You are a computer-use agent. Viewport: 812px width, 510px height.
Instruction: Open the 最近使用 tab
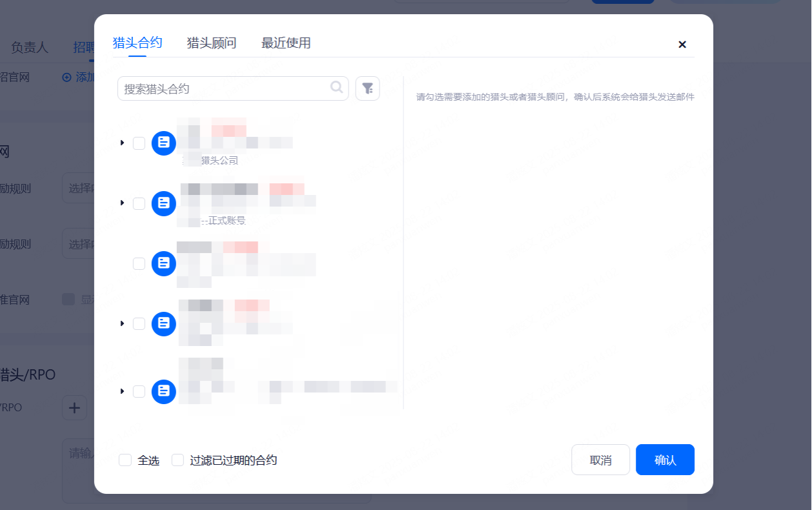[286, 43]
